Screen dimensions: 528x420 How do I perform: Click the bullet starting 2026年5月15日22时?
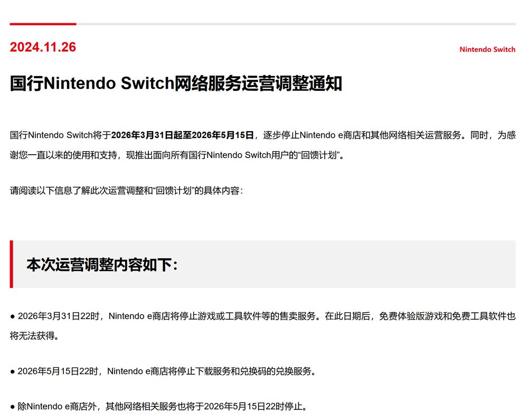(x=163, y=371)
